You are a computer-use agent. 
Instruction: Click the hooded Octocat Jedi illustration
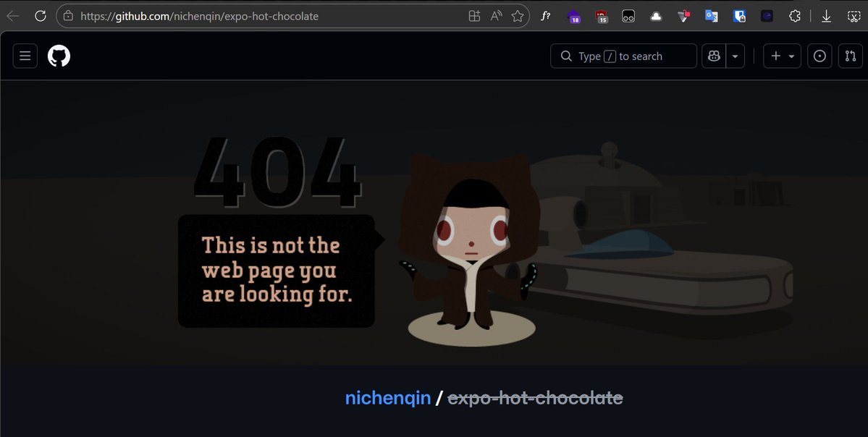(x=469, y=242)
